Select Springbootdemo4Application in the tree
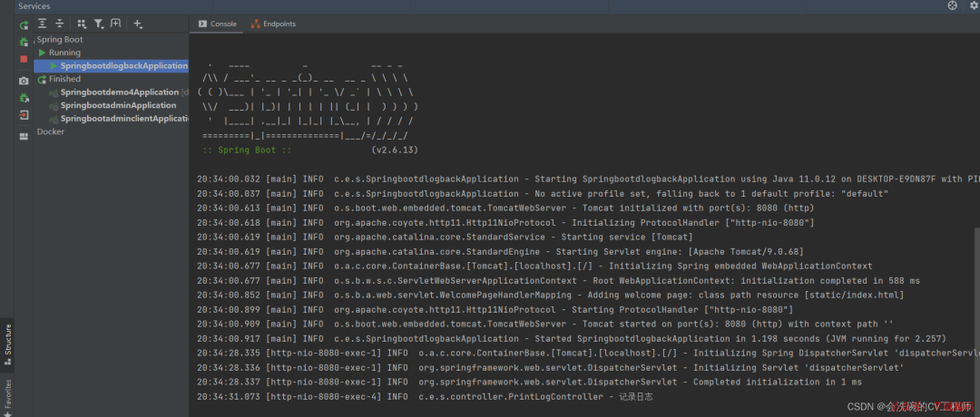 click(x=120, y=92)
